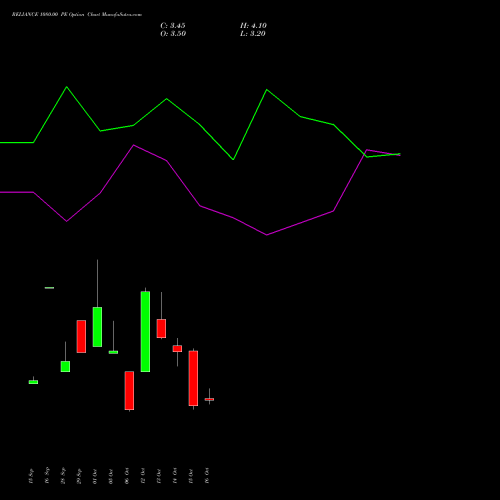Click the first small green candle
This screenshot has height=500, width=500.
pos(33,382)
